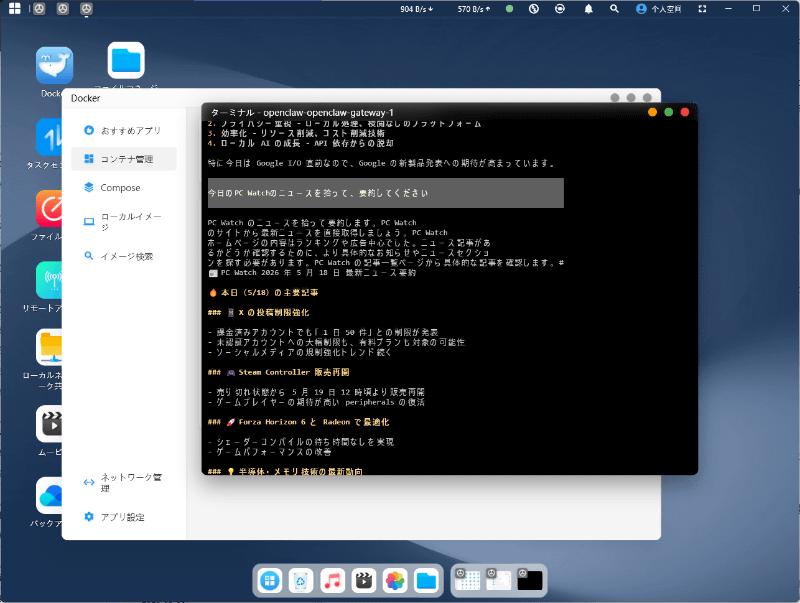800x603 pixels.
Task: Click the green status indicator in top bar
Action: pyautogui.click(x=509, y=9)
